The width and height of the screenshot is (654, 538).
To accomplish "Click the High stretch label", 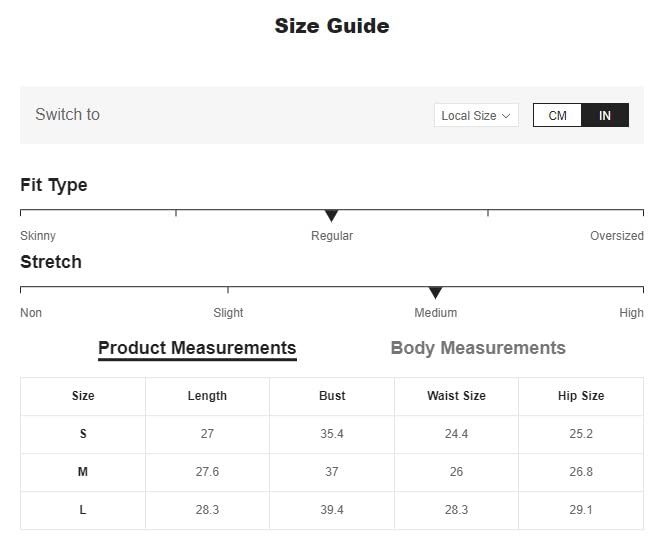I will click(x=631, y=313).
